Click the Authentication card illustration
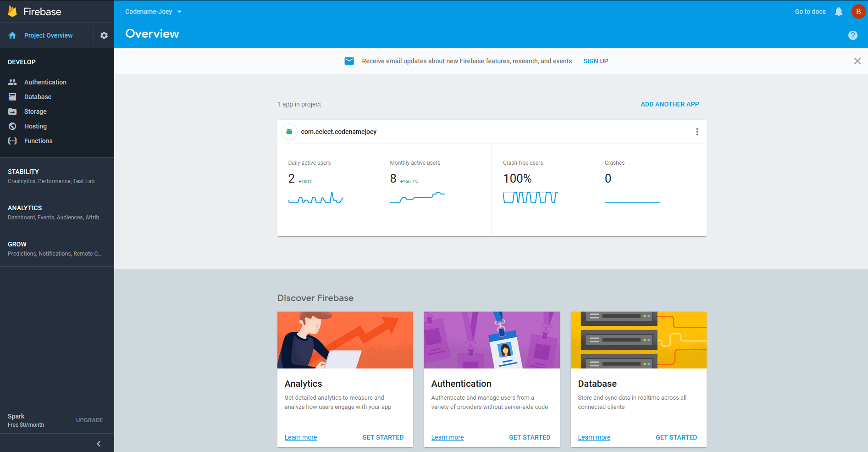 point(492,340)
